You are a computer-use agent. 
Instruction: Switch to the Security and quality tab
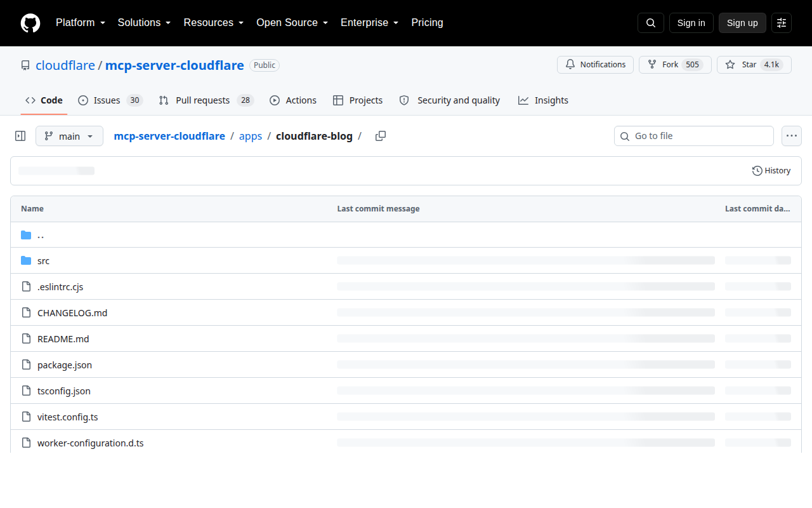pos(450,100)
